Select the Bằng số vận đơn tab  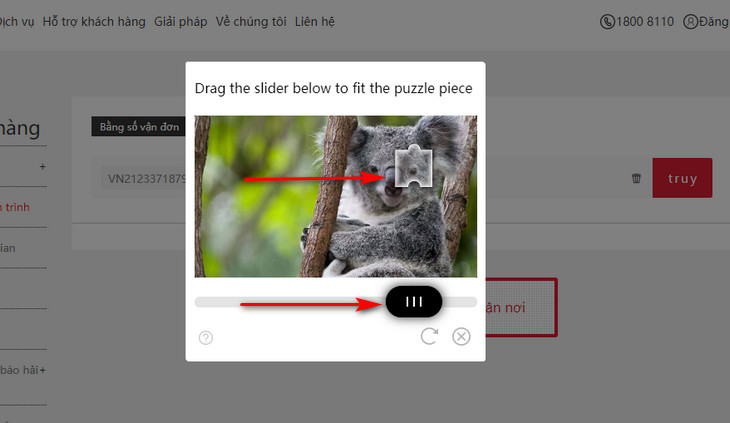click(x=139, y=127)
